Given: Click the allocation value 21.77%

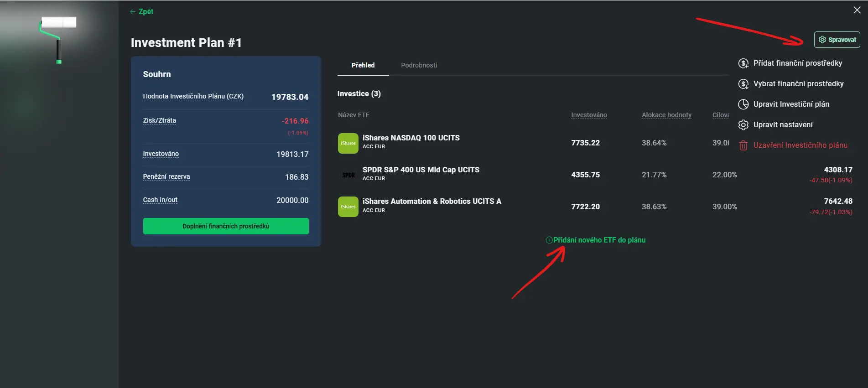Looking at the screenshot, I should tap(654, 175).
